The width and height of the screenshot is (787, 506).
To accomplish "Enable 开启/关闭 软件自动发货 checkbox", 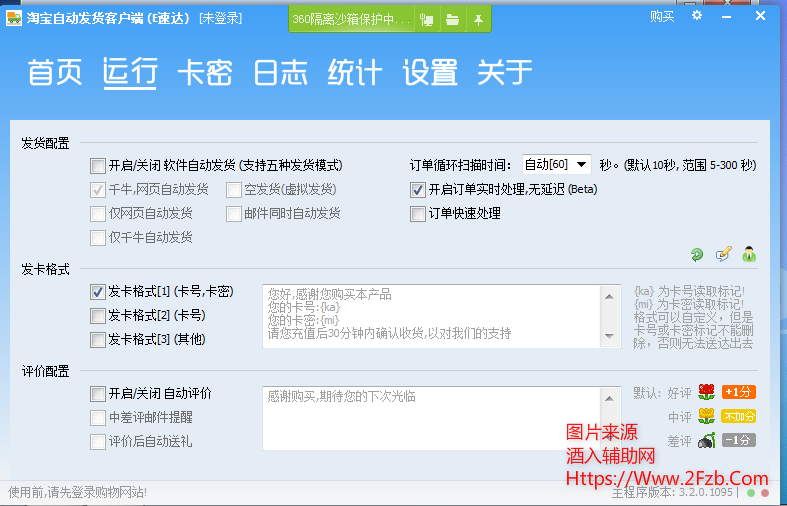I will pyautogui.click(x=97, y=165).
